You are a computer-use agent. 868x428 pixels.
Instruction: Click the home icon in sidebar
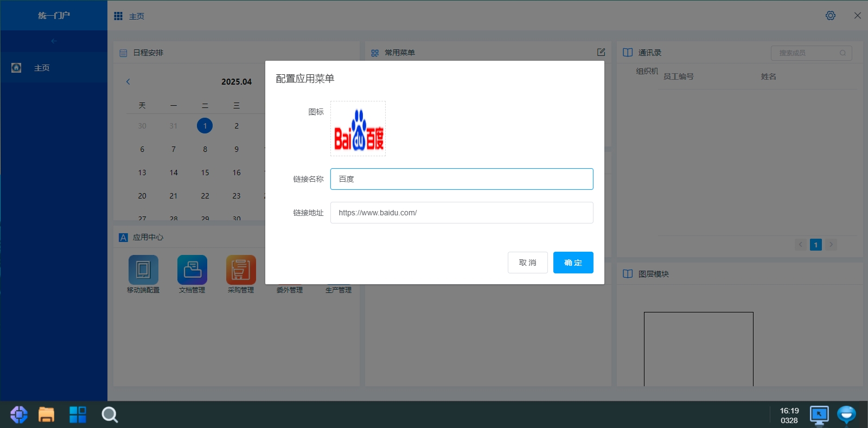16,68
